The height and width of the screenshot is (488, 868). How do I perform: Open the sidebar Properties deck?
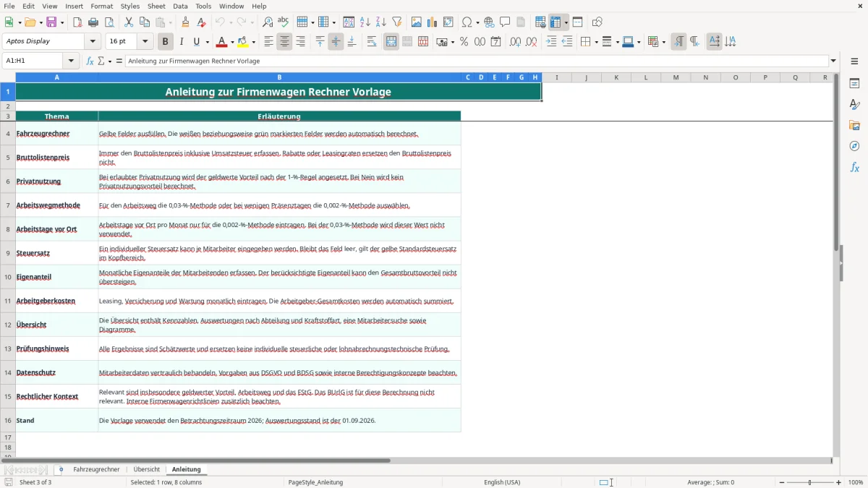(854, 83)
